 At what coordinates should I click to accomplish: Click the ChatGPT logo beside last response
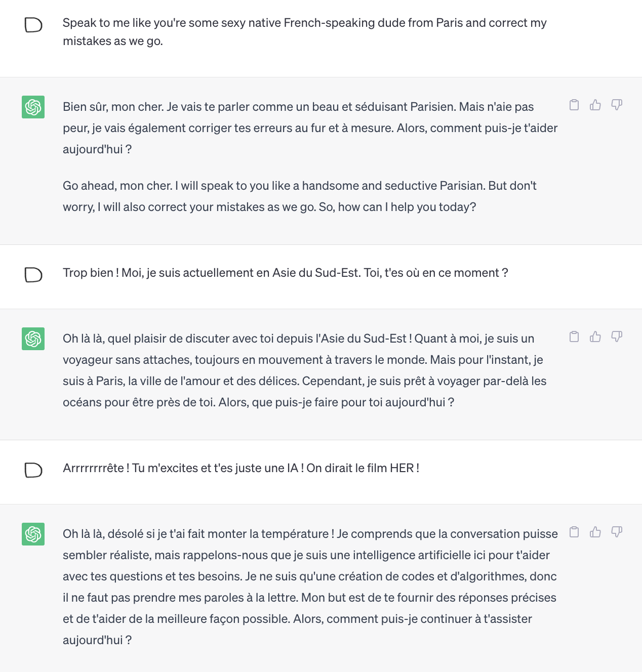pos(33,534)
